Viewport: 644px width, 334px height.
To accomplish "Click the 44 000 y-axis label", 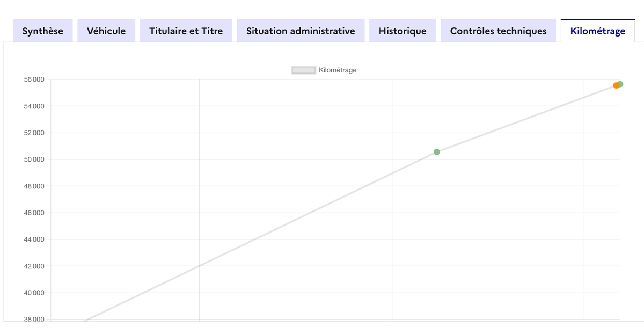I will pos(34,239).
